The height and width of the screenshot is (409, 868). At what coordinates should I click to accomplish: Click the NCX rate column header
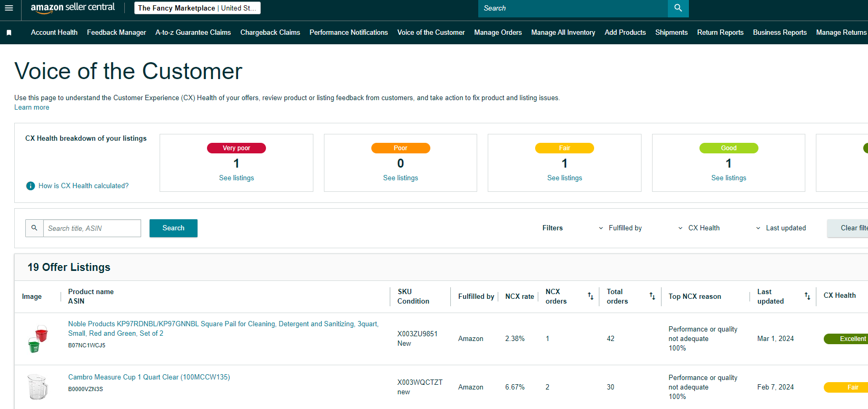519,297
